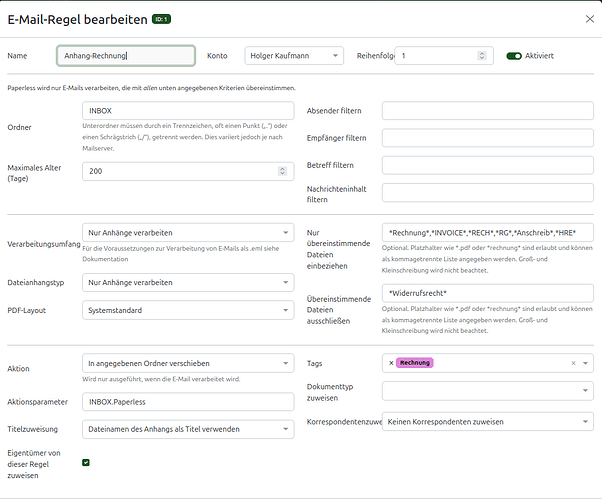Viewport: 602px width, 500px height.
Task: Click the Aktionsparameter field with INBOX.Paperless
Action: [x=188, y=402]
